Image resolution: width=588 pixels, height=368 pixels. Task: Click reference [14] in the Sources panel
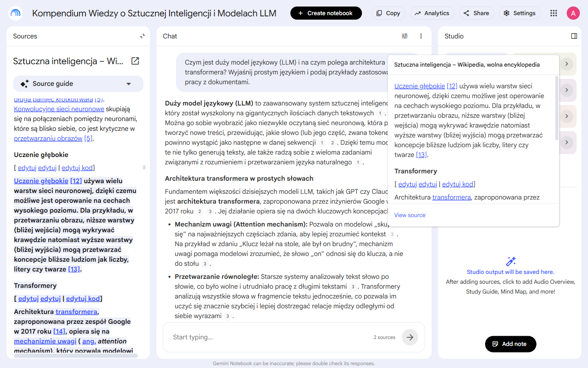(x=59, y=331)
